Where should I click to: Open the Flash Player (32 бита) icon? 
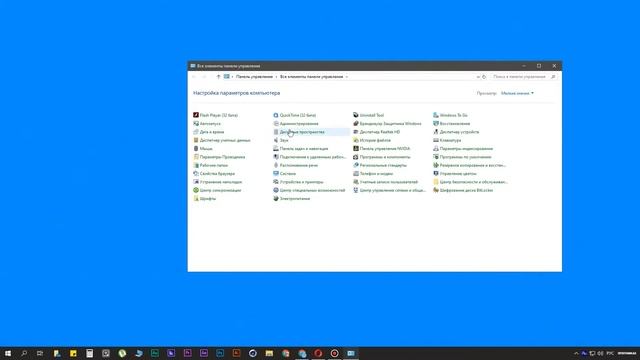coord(196,115)
